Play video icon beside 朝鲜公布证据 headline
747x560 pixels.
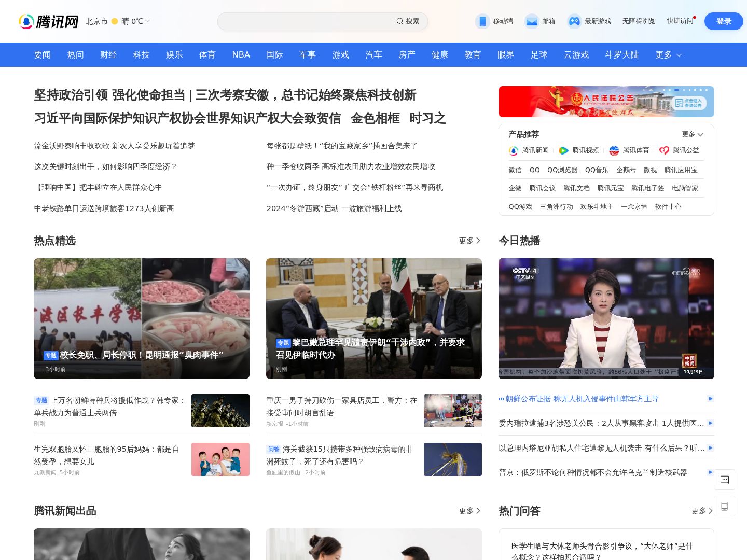point(710,399)
